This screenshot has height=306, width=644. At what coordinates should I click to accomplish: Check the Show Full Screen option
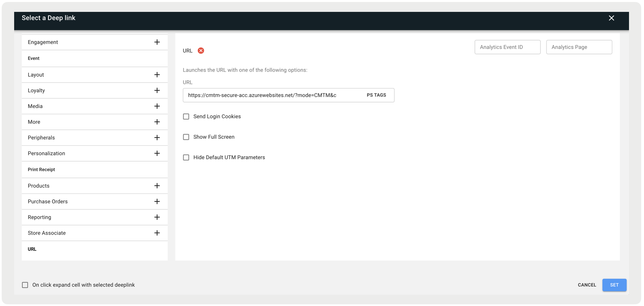(186, 137)
